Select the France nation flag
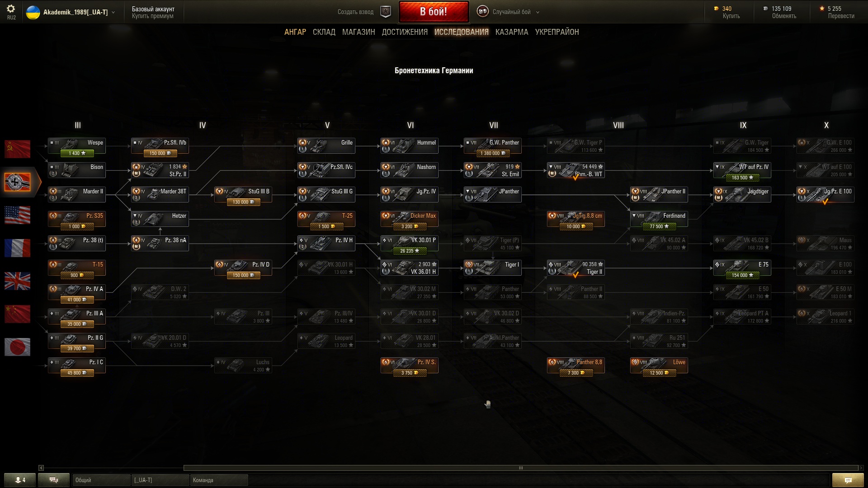 tap(17, 248)
